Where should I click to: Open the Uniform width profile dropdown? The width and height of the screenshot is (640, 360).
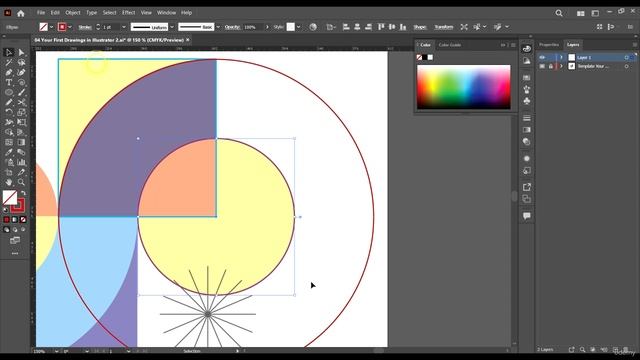pyautogui.click(x=172, y=27)
